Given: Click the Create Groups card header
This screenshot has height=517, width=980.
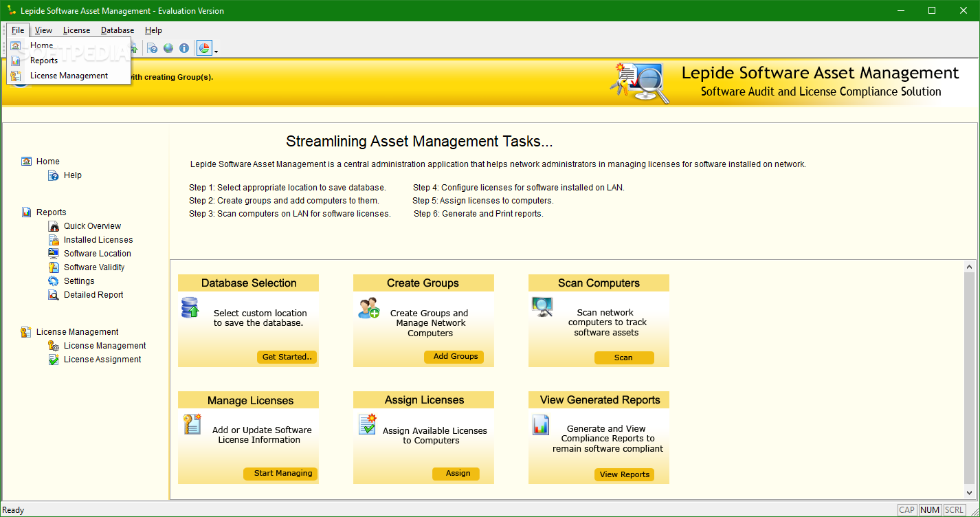Looking at the screenshot, I should click(423, 283).
